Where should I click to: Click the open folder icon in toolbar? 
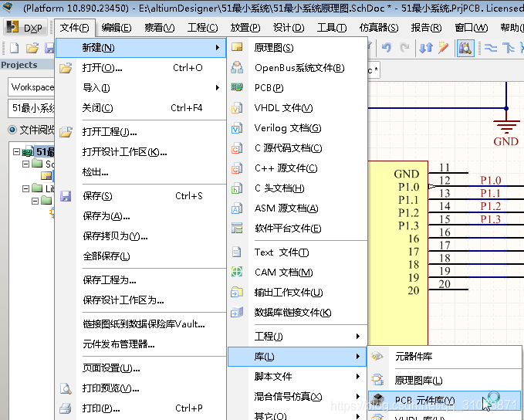click(x=32, y=48)
